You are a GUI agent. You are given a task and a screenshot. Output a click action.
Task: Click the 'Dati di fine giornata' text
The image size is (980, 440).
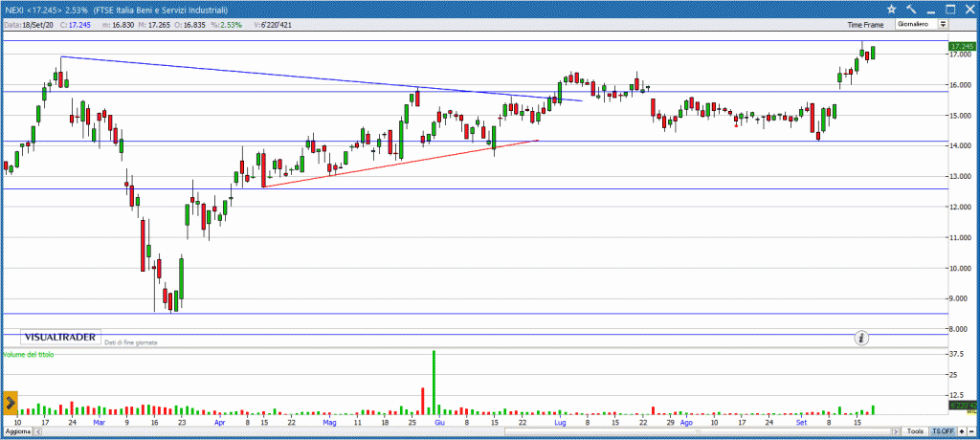point(131,342)
